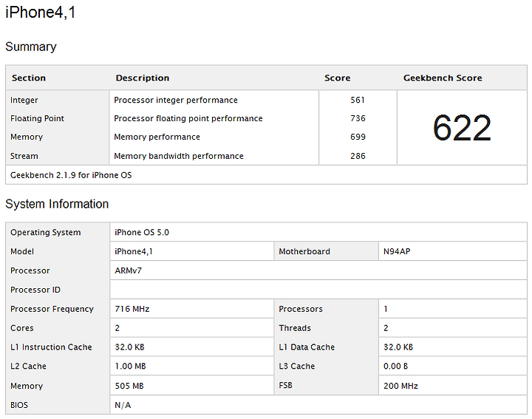Select the Floating Point score 736
Viewport: 532px width, 419px height.
click(358, 118)
